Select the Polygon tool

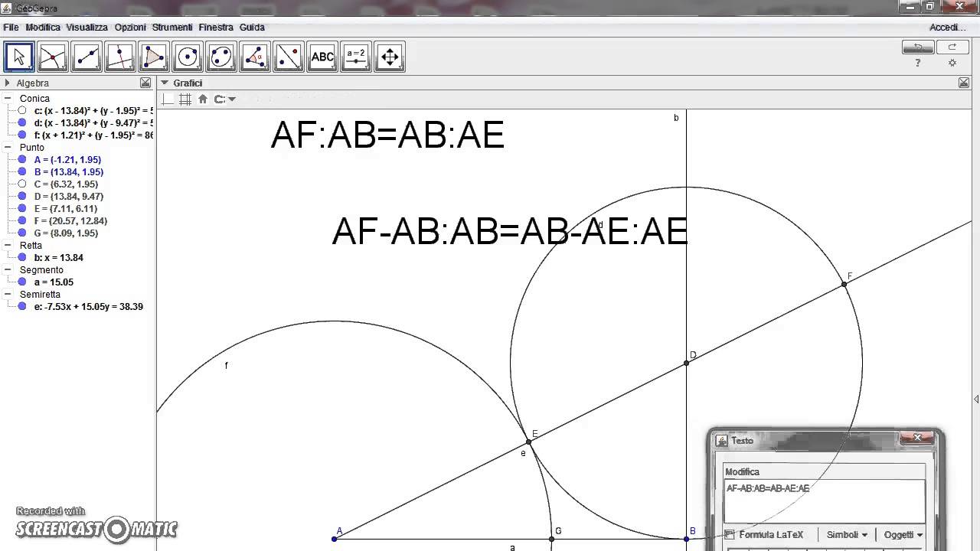154,57
